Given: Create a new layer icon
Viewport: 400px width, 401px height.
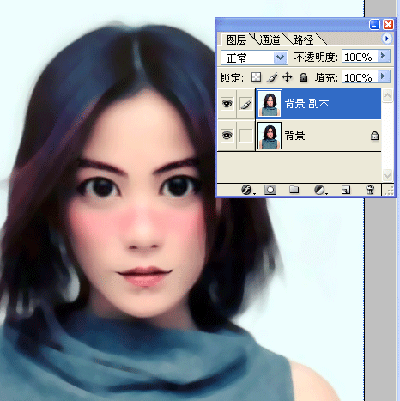Looking at the screenshot, I should click(346, 190).
